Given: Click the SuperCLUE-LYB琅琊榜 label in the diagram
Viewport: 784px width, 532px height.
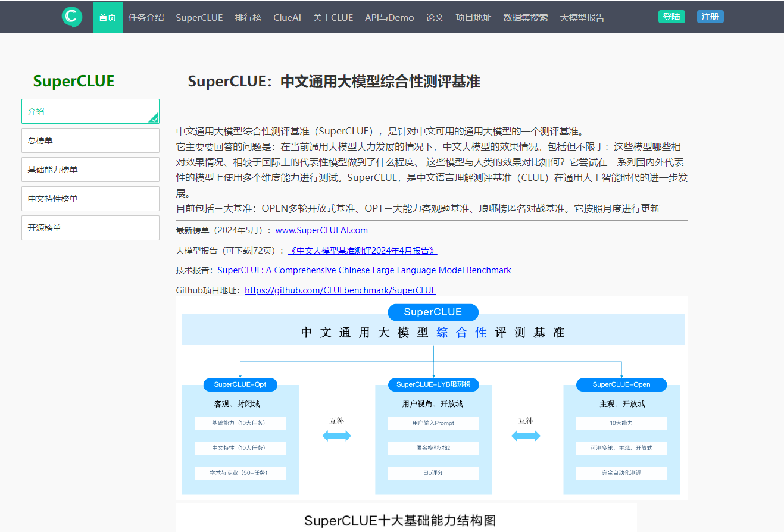Looking at the screenshot, I should (x=433, y=384).
